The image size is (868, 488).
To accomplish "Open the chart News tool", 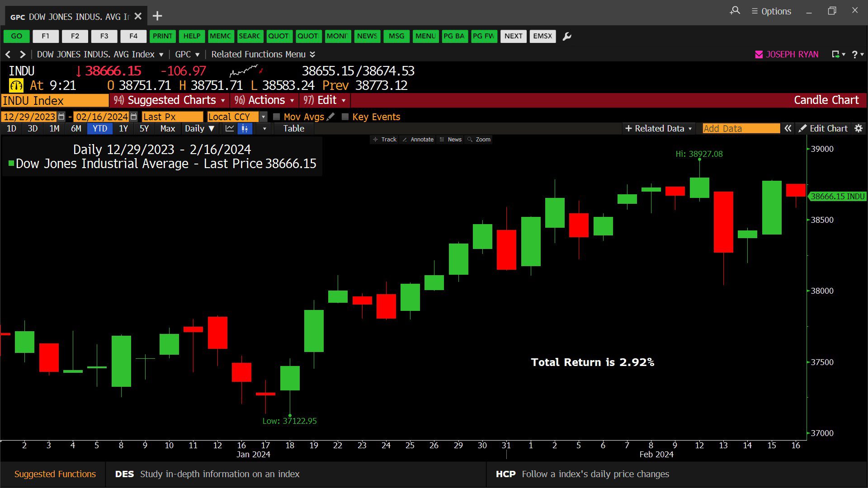I will tap(450, 139).
